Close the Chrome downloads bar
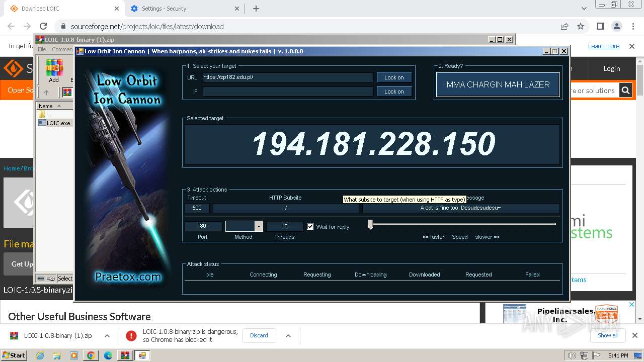The width and height of the screenshot is (644, 362). 635,335
